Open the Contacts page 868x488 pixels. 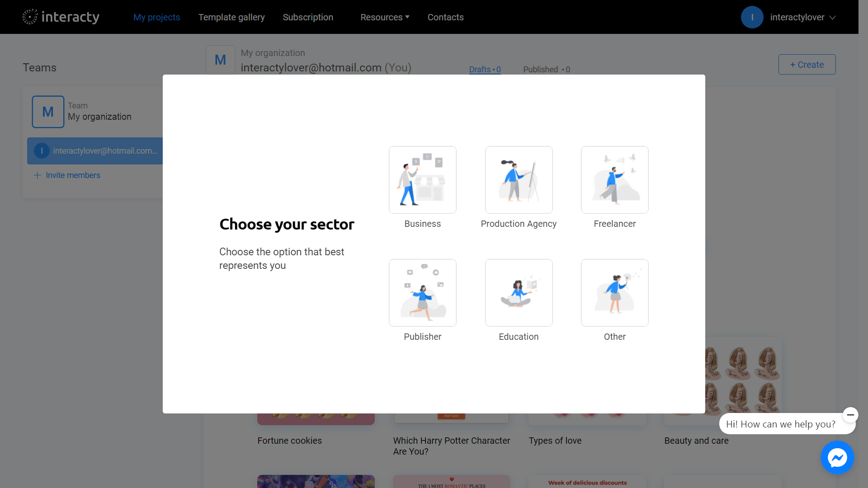tap(445, 17)
